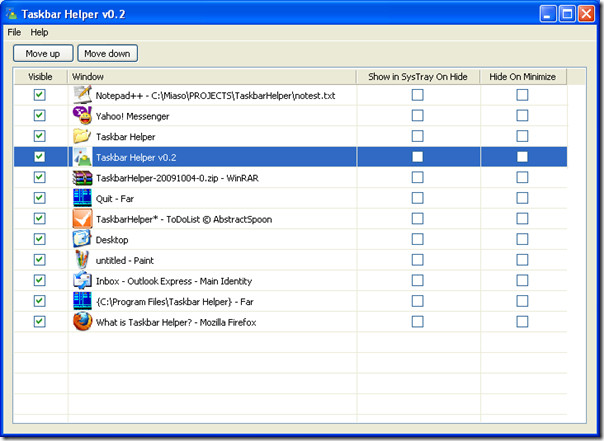Close the Taskbar Helper window

(586, 14)
